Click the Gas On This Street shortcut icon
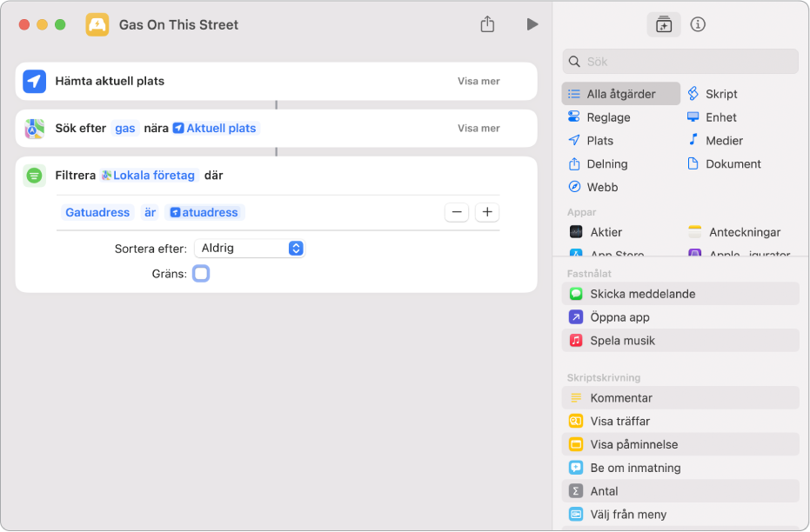This screenshot has height=532, width=810. coord(97,24)
